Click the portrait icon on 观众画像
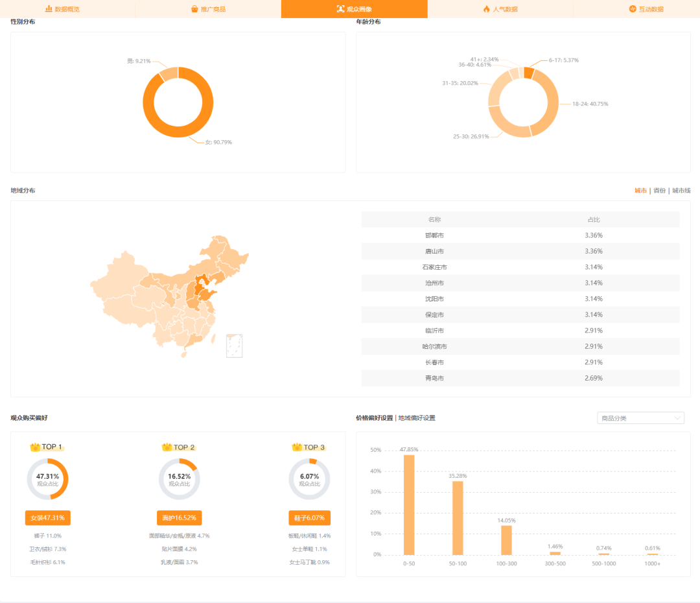The image size is (700, 603). pos(341,9)
